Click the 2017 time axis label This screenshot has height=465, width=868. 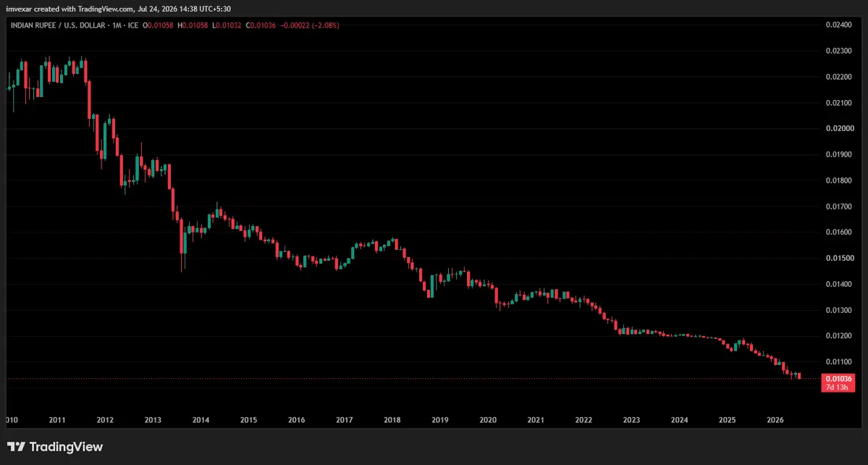345,420
